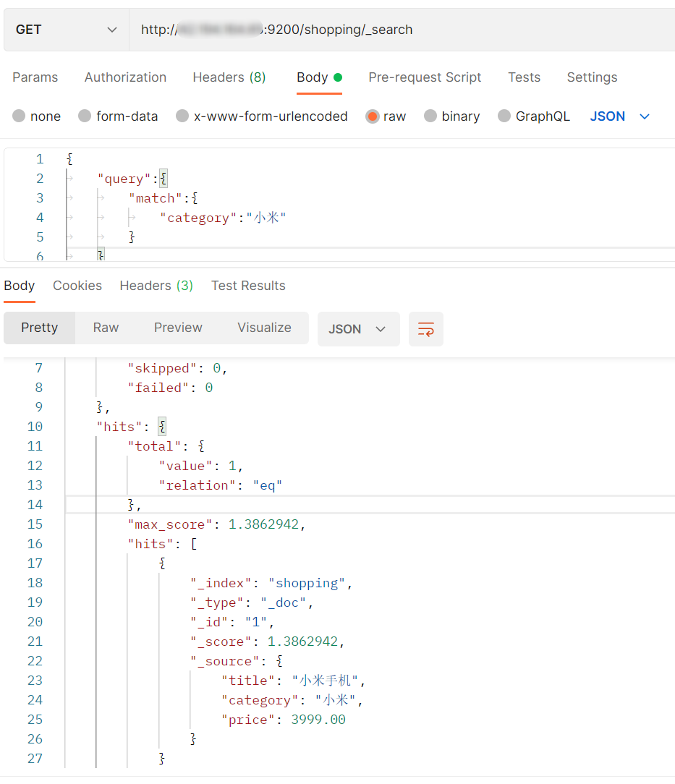Screen dimensions: 675x784
Task: Open the Authorization tab
Action: click(x=125, y=77)
